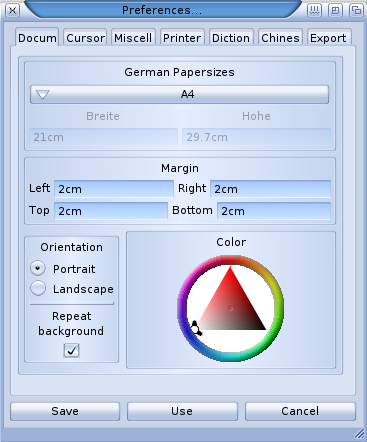Click the window zoom gadget icon

coord(335,10)
